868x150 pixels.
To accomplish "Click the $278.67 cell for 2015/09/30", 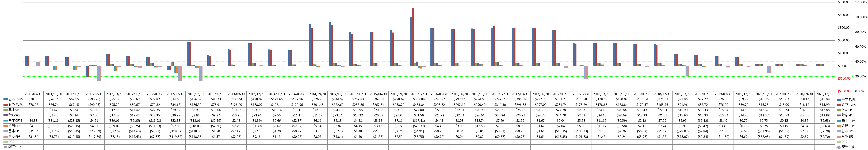I will pyautogui.click(x=399, y=99).
